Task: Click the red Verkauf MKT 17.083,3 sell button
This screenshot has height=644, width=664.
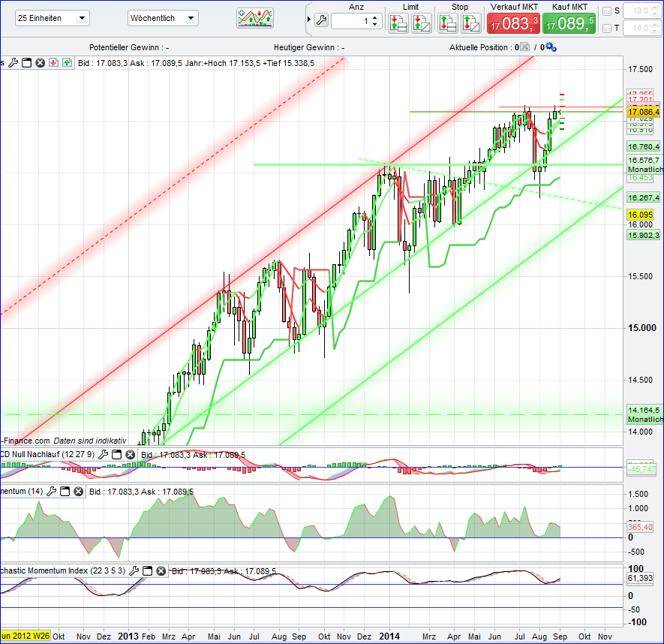Action: coord(513,23)
